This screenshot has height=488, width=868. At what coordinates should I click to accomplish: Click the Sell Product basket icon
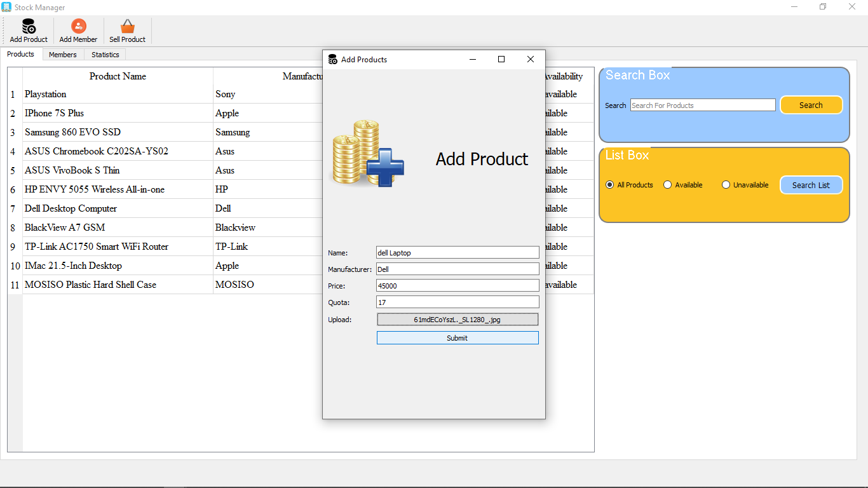pyautogui.click(x=128, y=26)
